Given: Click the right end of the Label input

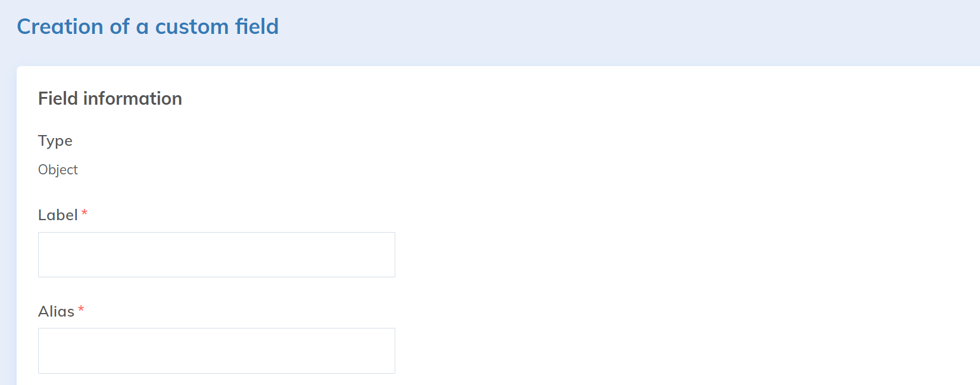Looking at the screenshot, I should point(381,255).
